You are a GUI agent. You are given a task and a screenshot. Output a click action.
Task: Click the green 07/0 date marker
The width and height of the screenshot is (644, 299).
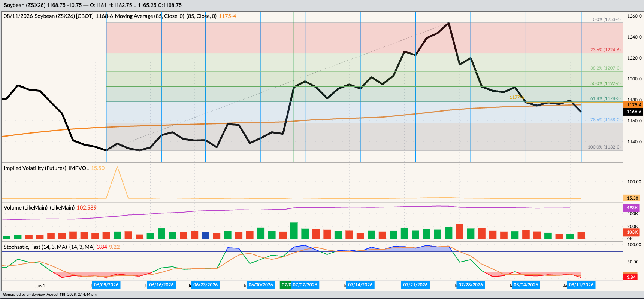pos(285,285)
